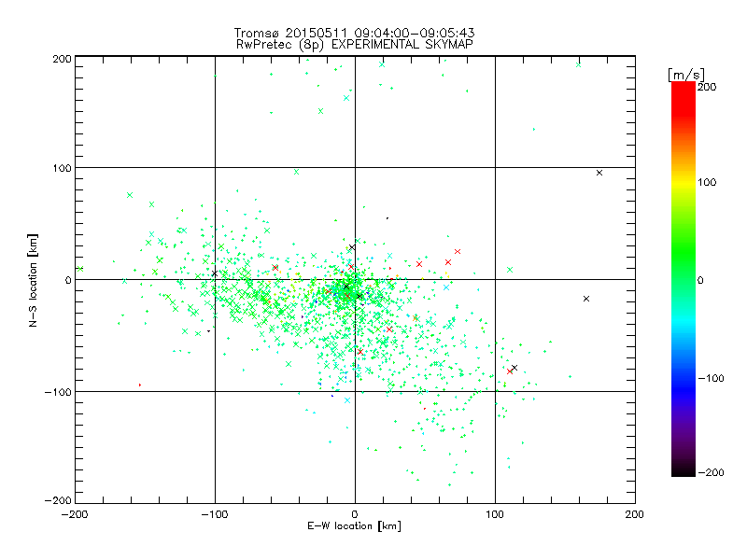Click isolated red dot near -153 km east, -94 km north
This screenshot has width=747, height=560.
[x=139, y=385]
